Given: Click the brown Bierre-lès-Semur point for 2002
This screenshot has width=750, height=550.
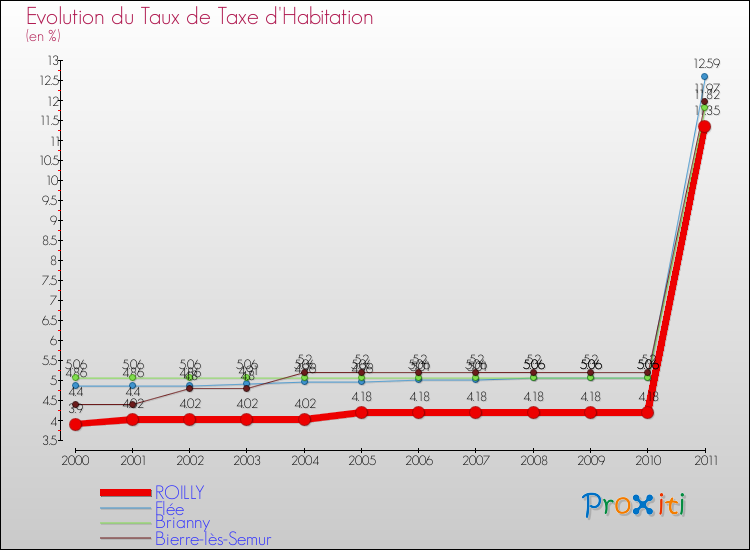Looking at the screenshot, I should coord(189,388).
